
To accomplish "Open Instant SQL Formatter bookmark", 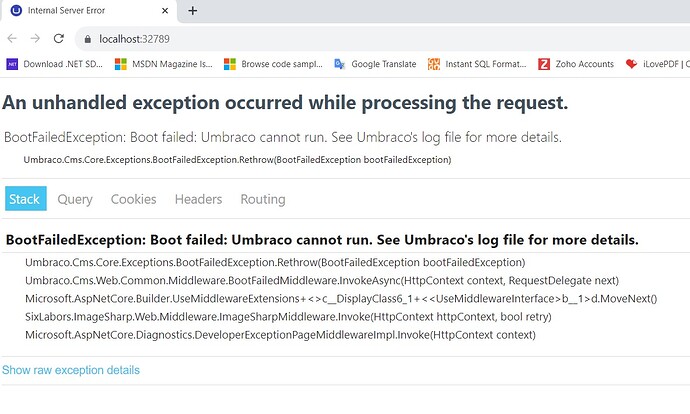I will pos(477,64).
